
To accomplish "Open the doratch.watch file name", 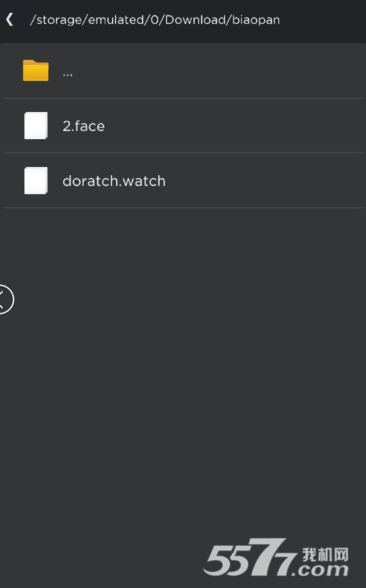I will tap(114, 181).
